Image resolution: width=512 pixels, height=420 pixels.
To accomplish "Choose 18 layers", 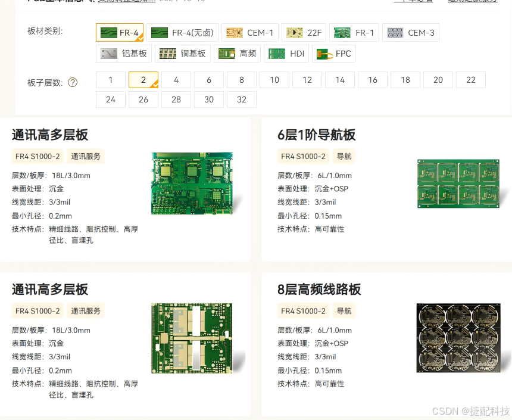I will [x=405, y=80].
